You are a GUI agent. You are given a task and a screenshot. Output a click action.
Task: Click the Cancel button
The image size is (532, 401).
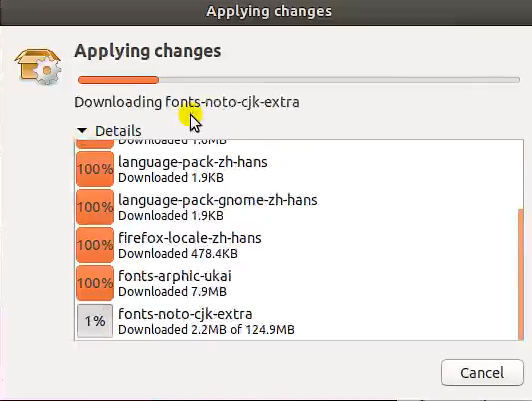pos(482,373)
